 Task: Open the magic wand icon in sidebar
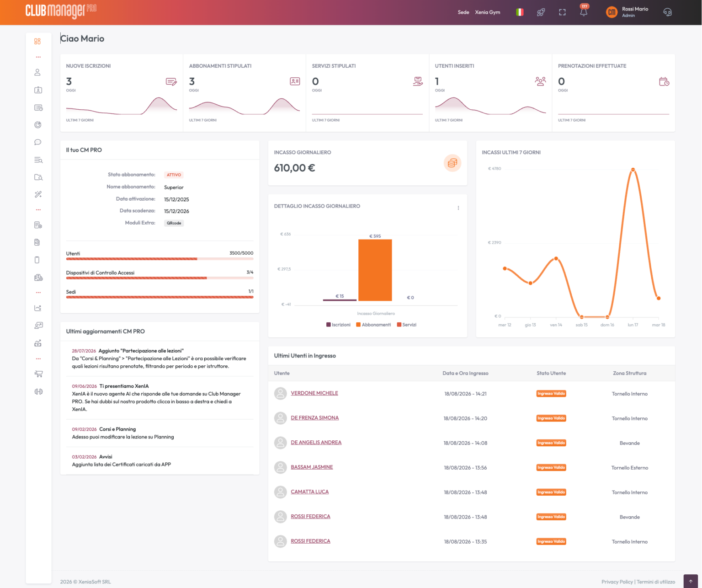38,194
